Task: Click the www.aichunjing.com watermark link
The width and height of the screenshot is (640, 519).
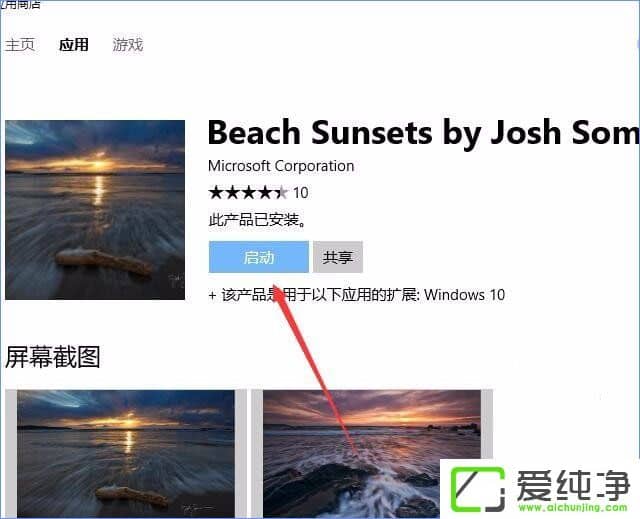Action: [573, 507]
